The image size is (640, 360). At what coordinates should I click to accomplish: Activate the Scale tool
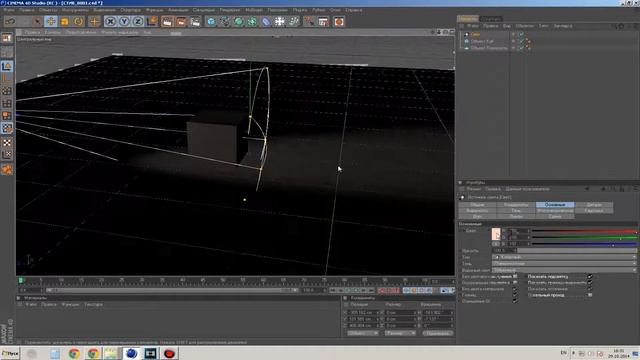tap(64, 21)
